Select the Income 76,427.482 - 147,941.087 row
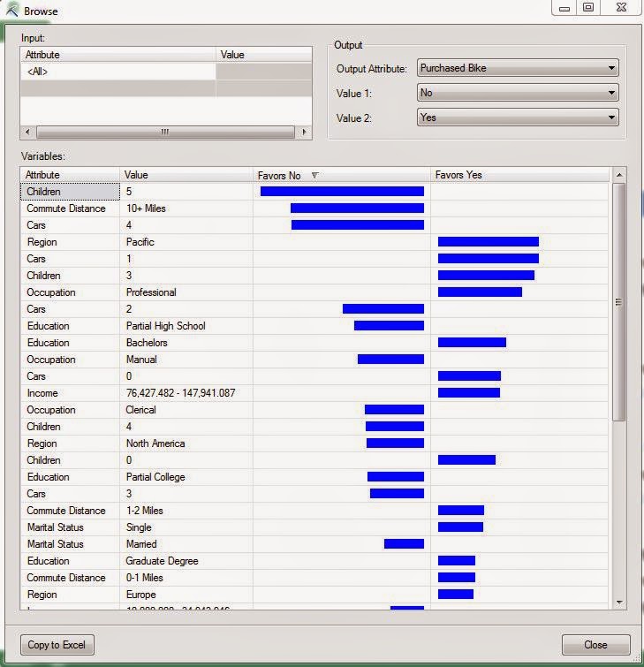 pyautogui.click(x=314, y=393)
